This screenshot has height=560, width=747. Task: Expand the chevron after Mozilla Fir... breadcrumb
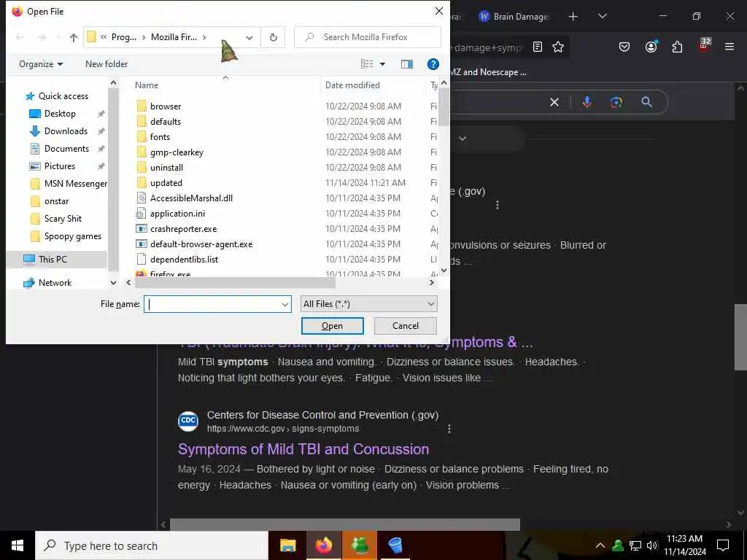point(204,37)
